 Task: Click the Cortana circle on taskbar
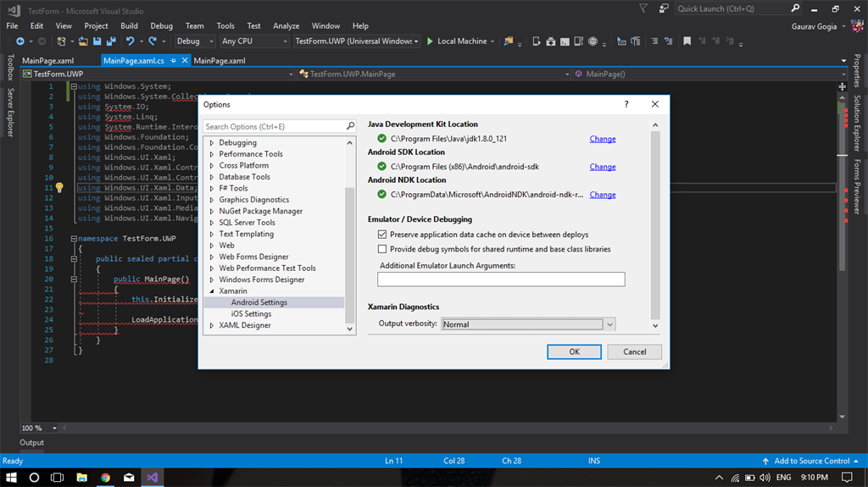(x=34, y=477)
